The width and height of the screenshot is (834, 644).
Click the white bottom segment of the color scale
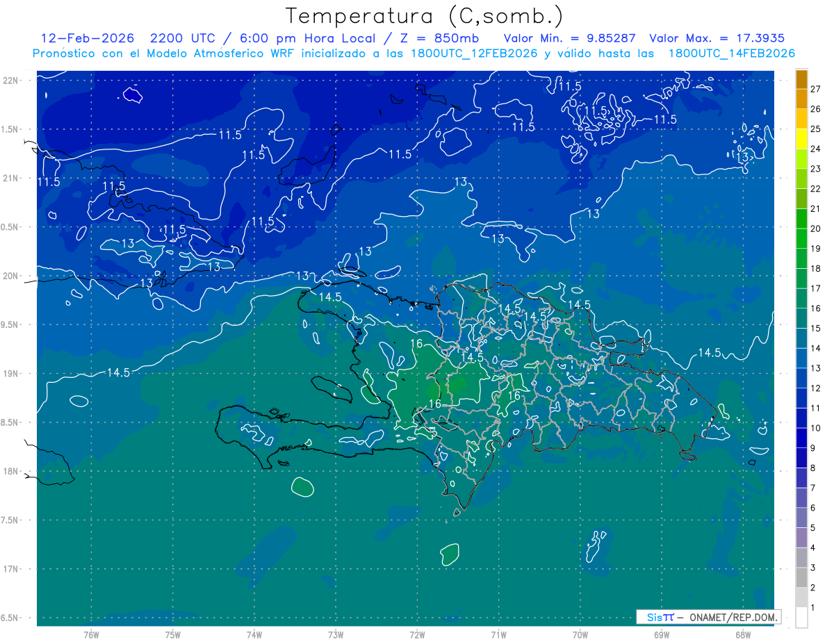[801, 618]
